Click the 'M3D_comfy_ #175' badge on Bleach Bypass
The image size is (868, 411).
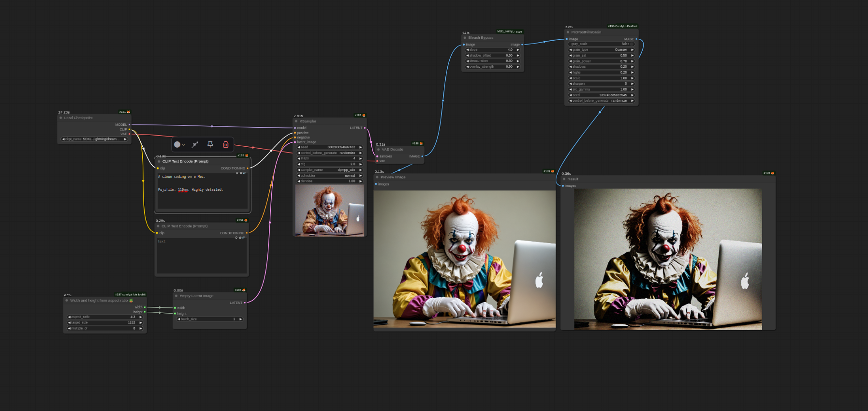510,31
